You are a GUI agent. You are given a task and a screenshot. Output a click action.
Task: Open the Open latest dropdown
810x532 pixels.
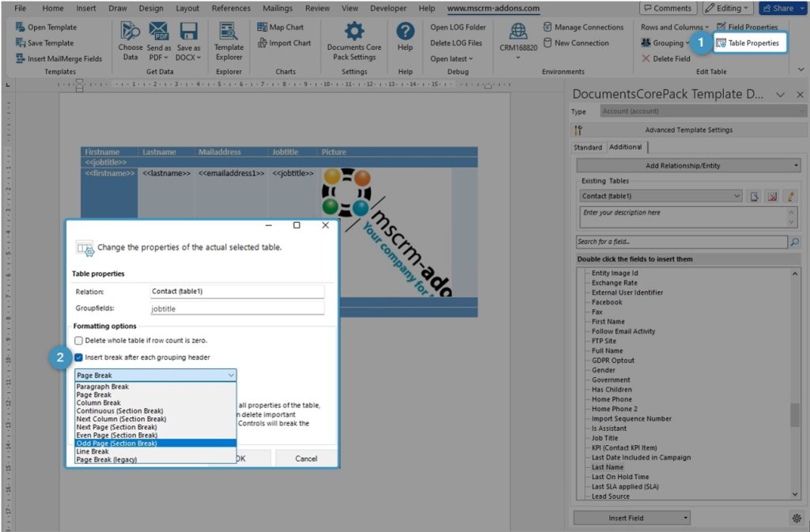click(x=452, y=58)
